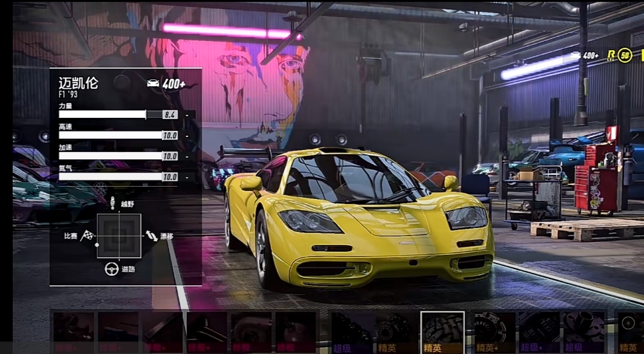Click the 比赛 checkered flag icon
Viewport: 644px width, 354px height.
point(87,236)
